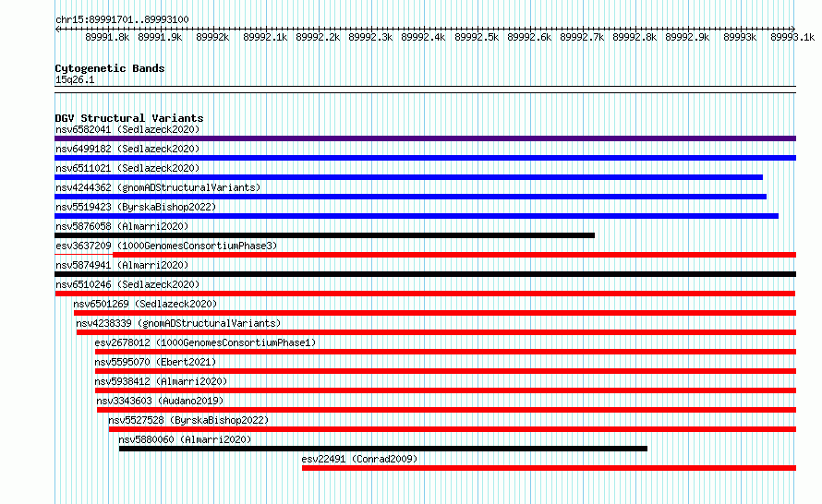Open nsv5880060 (Almarri2020) label

pos(185,439)
